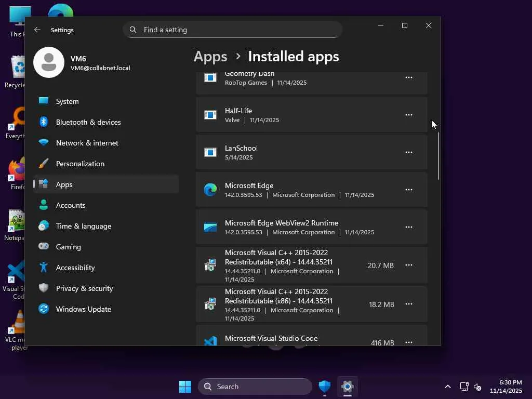Click the search magnifier in Find a setting
The height and width of the screenshot is (399, 532).
pos(133,30)
